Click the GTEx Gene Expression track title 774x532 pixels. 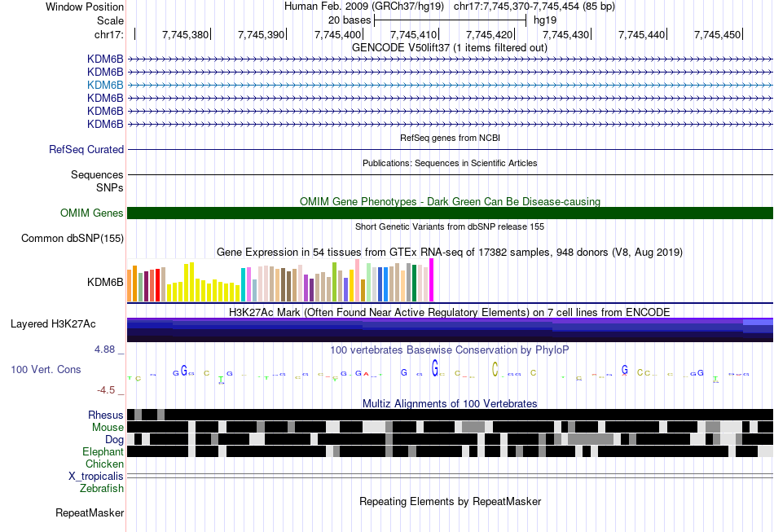click(x=449, y=253)
